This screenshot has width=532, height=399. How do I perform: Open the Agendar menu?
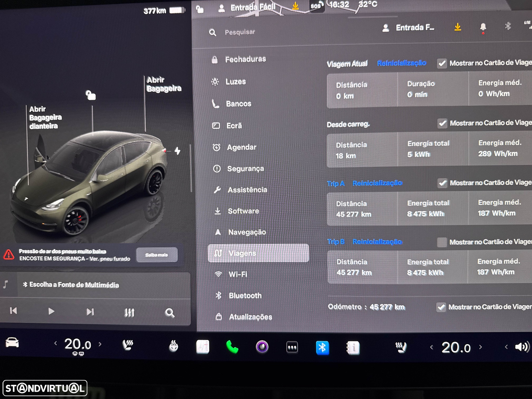[x=242, y=147]
